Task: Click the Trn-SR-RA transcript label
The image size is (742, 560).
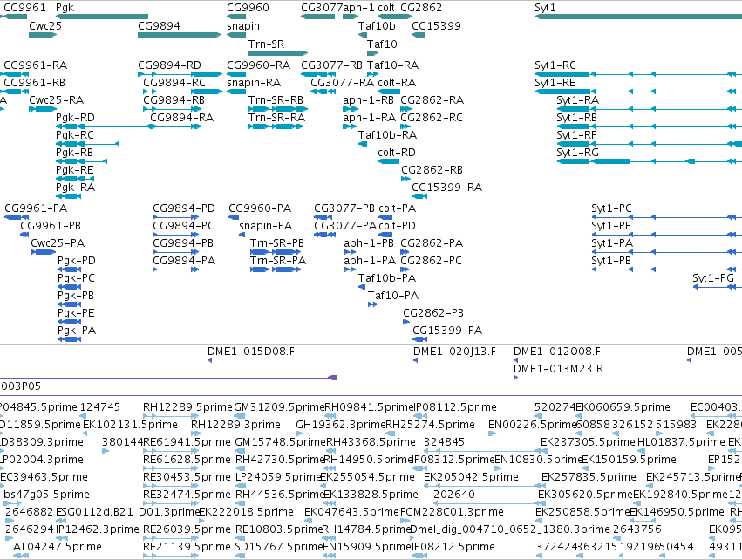Action: (x=276, y=118)
